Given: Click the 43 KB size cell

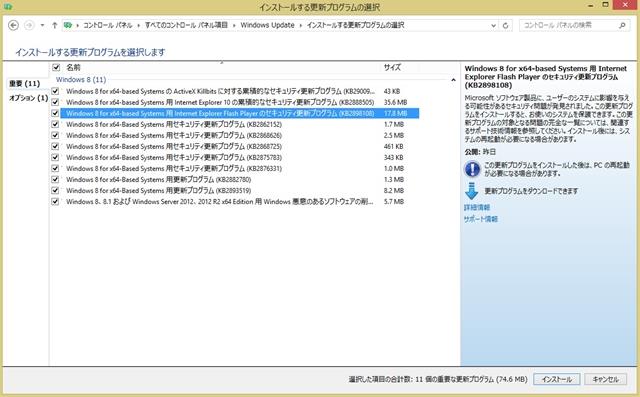Looking at the screenshot, I should [x=392, y=91].
